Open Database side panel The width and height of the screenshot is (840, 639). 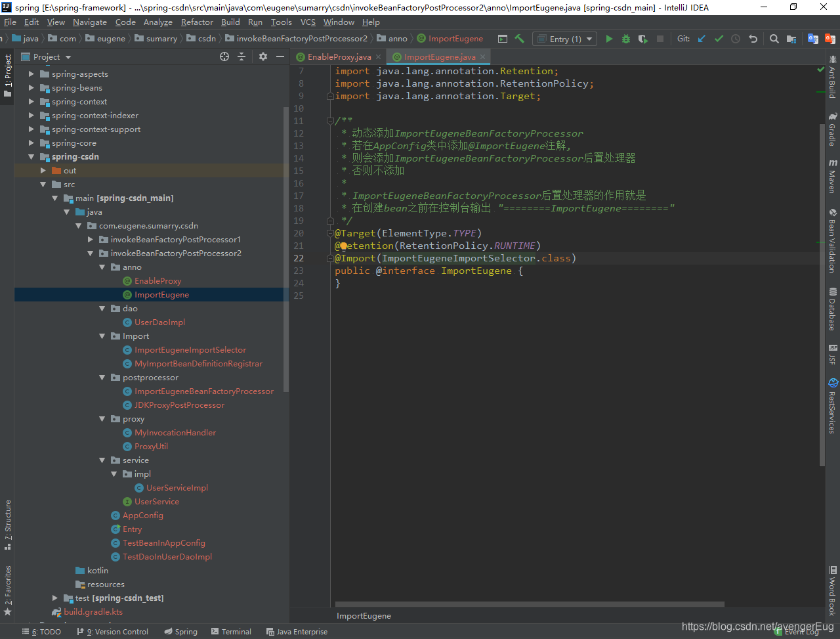click(x=832, y=309)
